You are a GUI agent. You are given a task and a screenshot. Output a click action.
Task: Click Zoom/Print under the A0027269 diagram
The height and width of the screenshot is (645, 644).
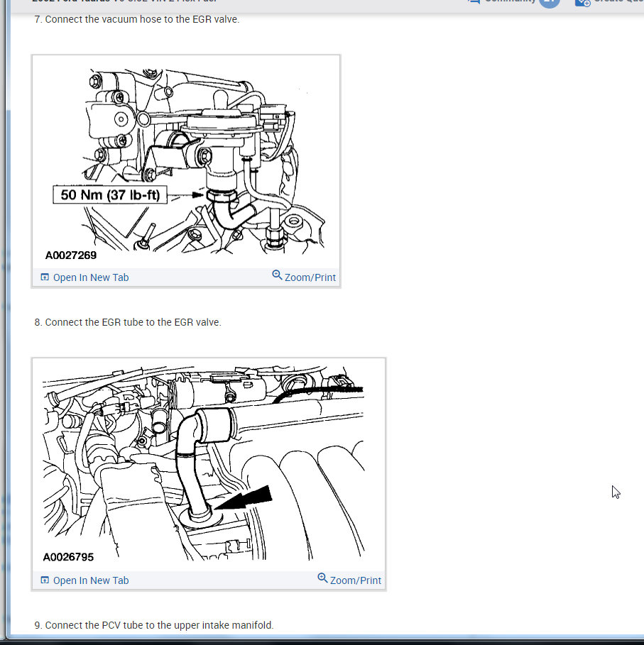[304, 277]
